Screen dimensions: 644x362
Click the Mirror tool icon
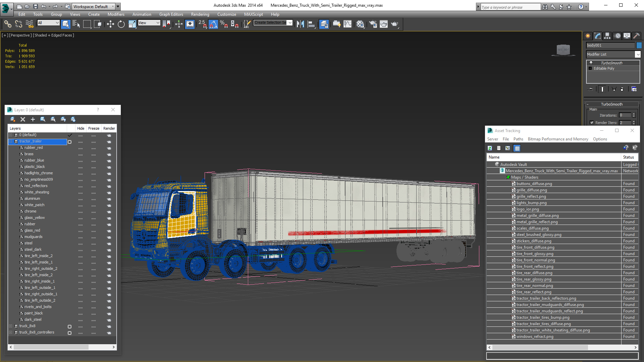[301, 24]
